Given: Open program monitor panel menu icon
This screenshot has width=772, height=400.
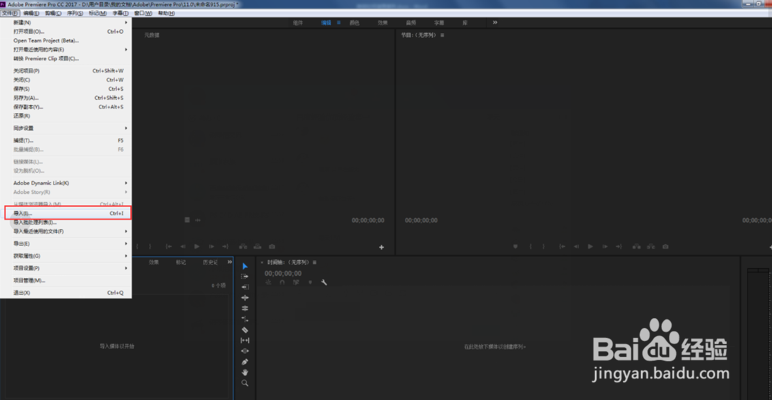Looking at the screenshot, I should pos(442,35).
